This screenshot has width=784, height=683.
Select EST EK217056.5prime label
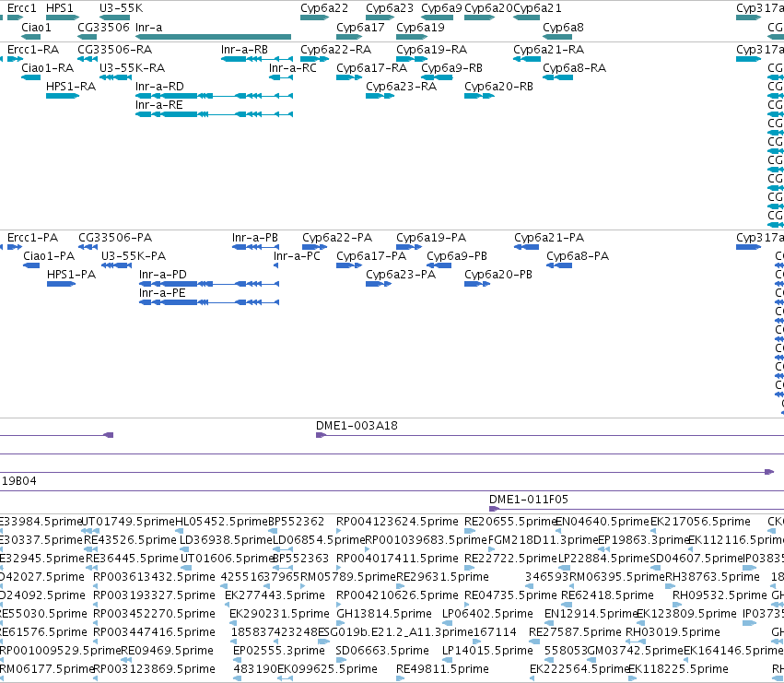(700, 522)
